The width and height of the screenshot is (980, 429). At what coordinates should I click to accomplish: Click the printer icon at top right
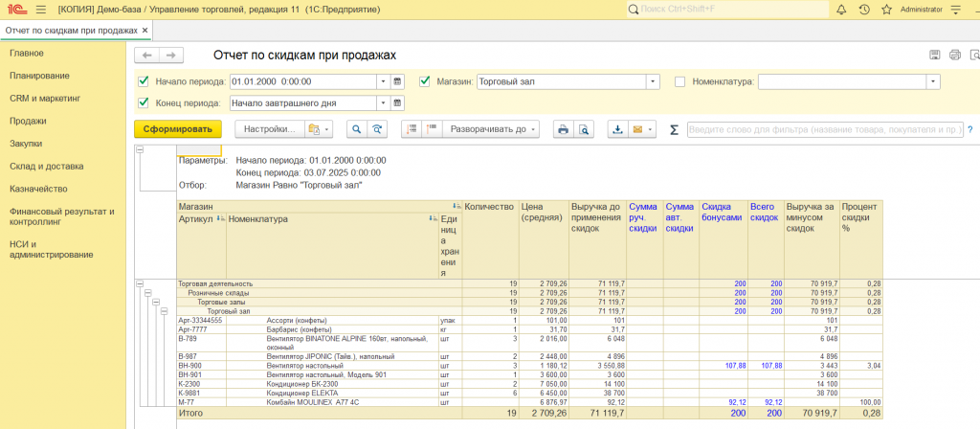coord(954,55)
